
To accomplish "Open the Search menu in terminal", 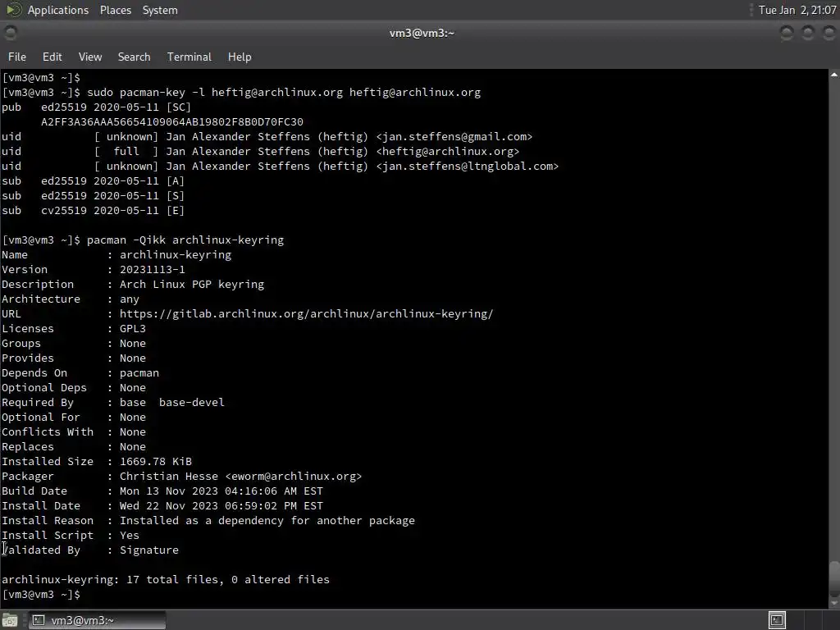I will (x=134, y=57).
